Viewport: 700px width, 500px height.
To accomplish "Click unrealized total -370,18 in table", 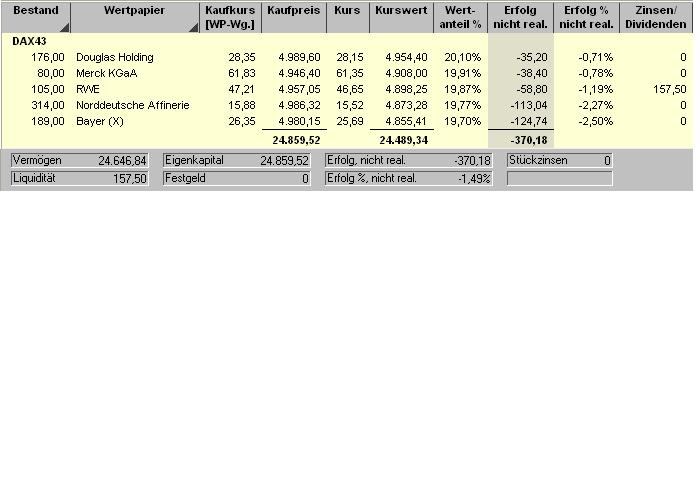I will (529, 140).
